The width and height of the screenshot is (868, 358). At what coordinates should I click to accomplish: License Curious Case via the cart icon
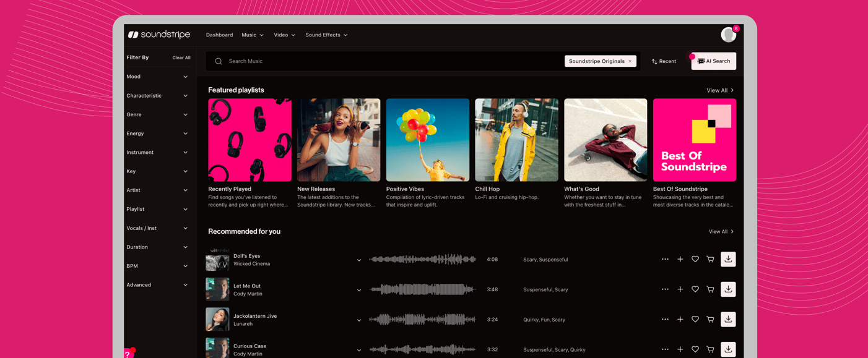tap(710, 349)
